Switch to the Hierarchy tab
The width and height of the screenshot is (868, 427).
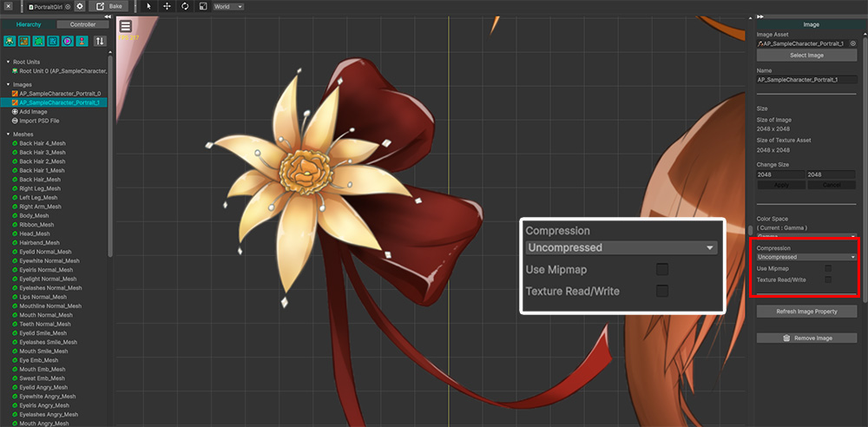point(29,24)
